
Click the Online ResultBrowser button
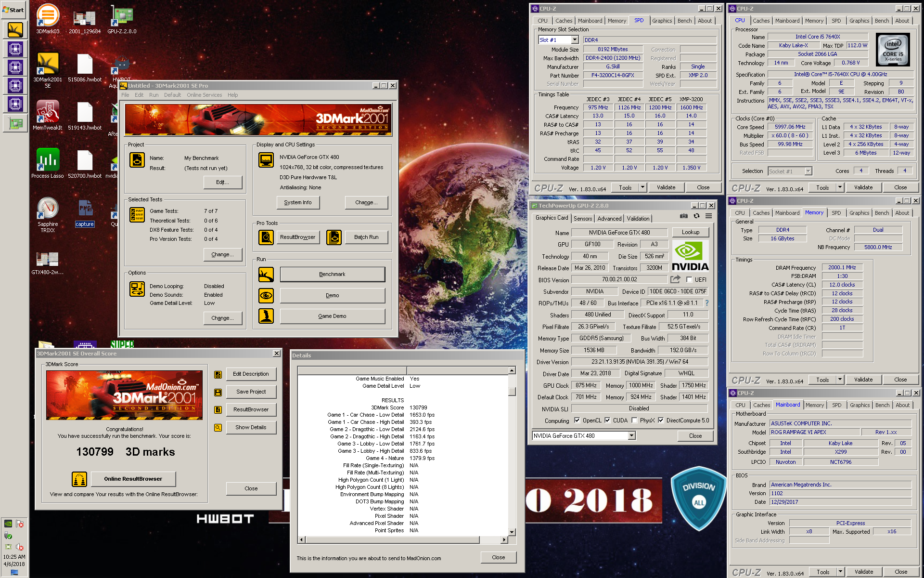pyautogui.click(x=133, y=479)
